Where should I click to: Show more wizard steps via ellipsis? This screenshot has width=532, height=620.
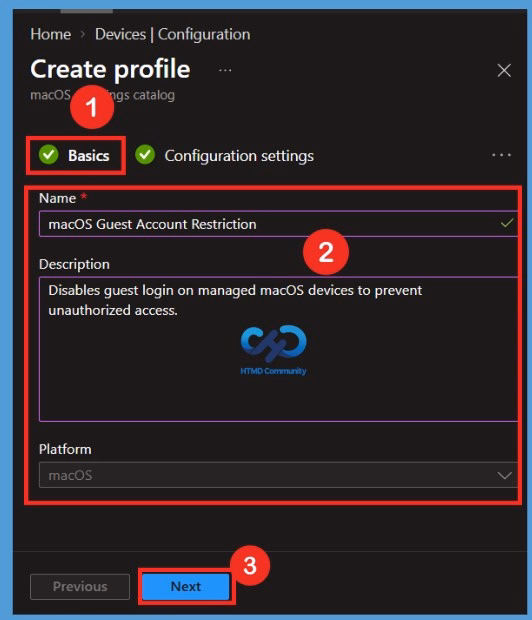pos(501,155)
